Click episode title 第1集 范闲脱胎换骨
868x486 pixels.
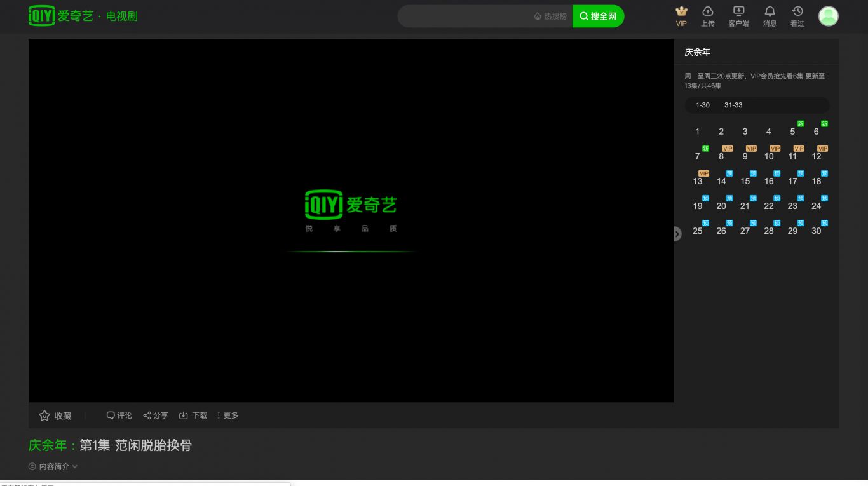click(135, 445)
